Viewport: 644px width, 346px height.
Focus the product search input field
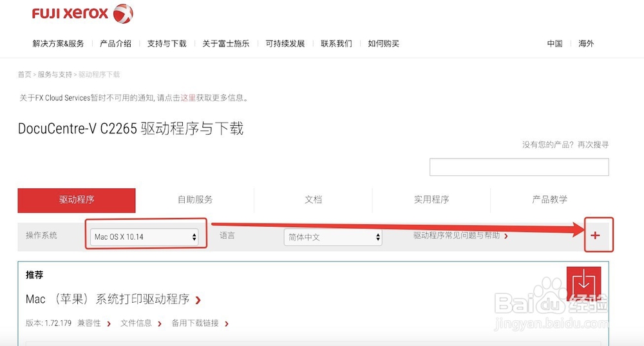pyautogui.click(x=519, y=168)
